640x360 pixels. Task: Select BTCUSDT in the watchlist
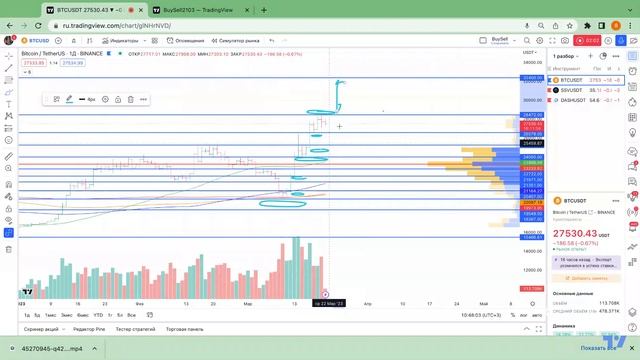point(586,80)
